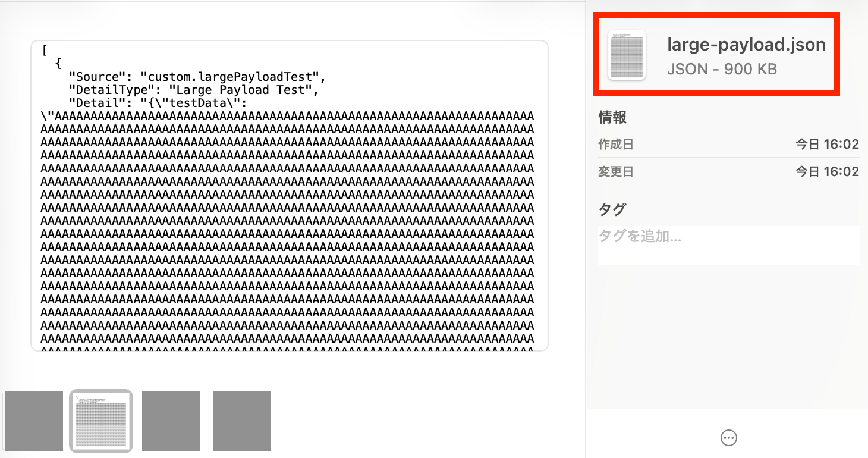Select the highlighted second filmstrip thumbnail
Screen dimensions: 868x458
pyautogui.click(x=101, y=420)
